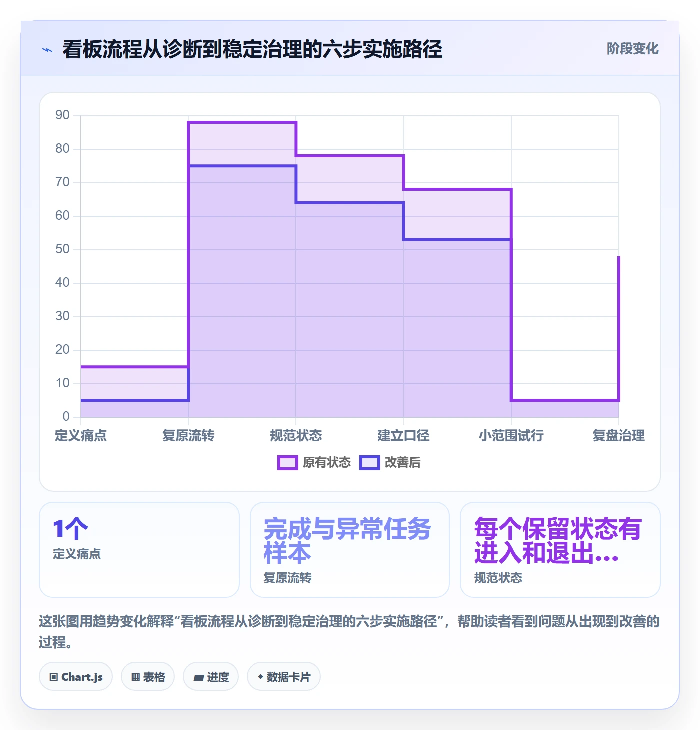Open the 每个保留状态有进入和退出 card
The width and height of the screenshot is (700, 730).
[x=560, y=550]
